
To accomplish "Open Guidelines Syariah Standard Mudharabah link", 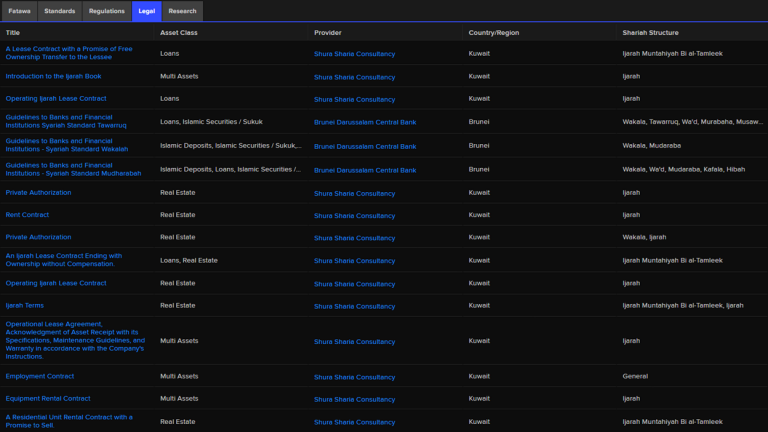I will pos(73,169).
